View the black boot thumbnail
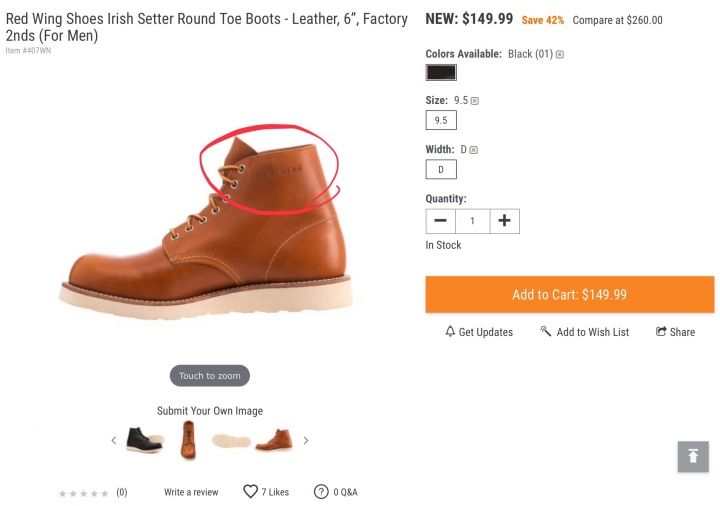 [x=144, y=440]
